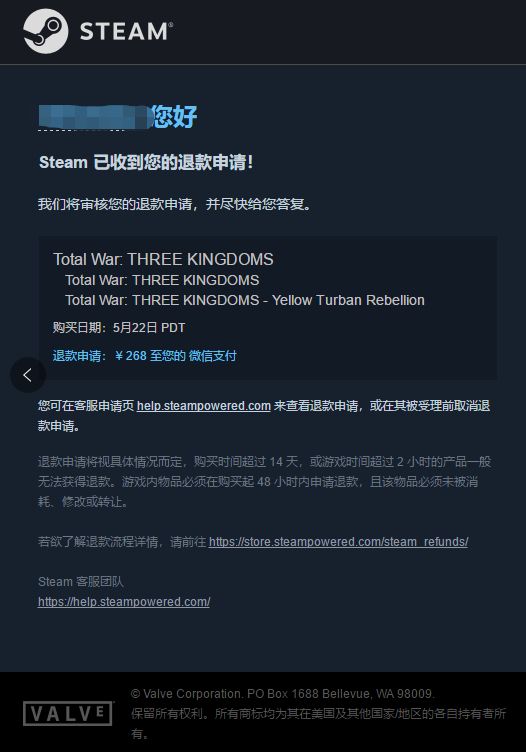The width and height of the screenshot is (526, 752).
Task: Click the large Total War: THREE KINGDOMS title
Action: [x=163, y=259]
